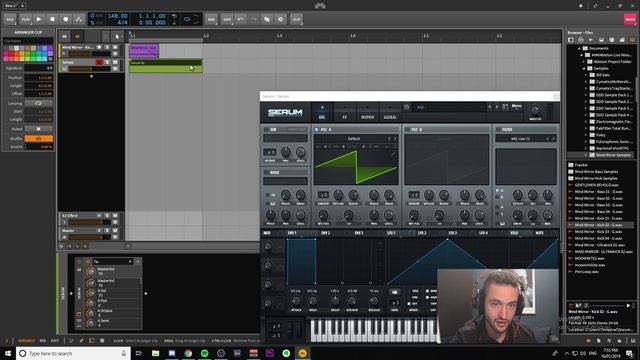Viewport: 640px width, 360px height.
Task: Expand the 808 hats folder
Action: (586, 75)
